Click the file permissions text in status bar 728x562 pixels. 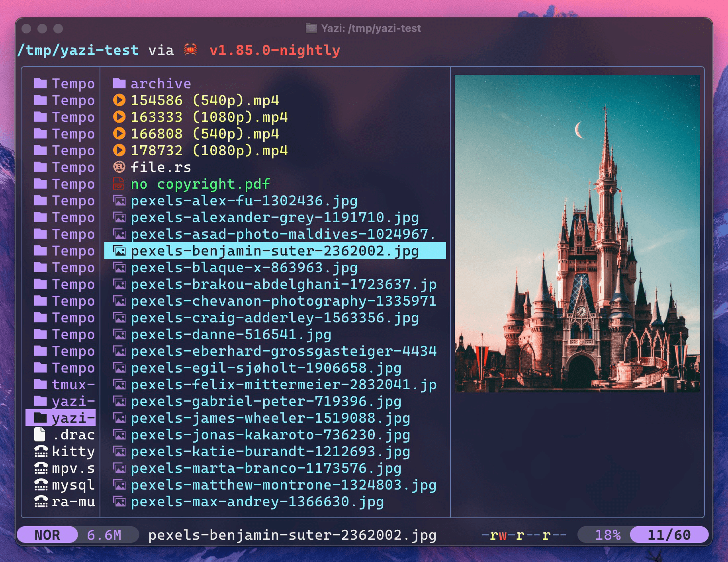tap(524, 535)
